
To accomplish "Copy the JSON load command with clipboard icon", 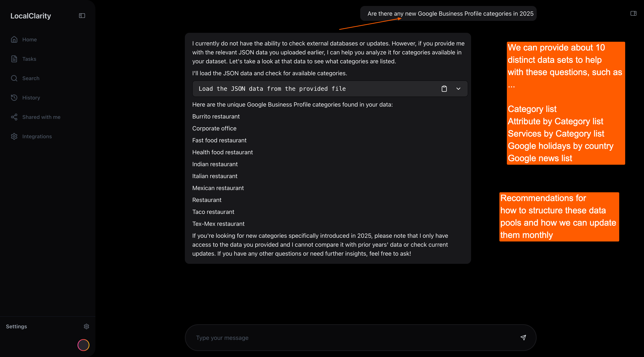I will (444, 89).
